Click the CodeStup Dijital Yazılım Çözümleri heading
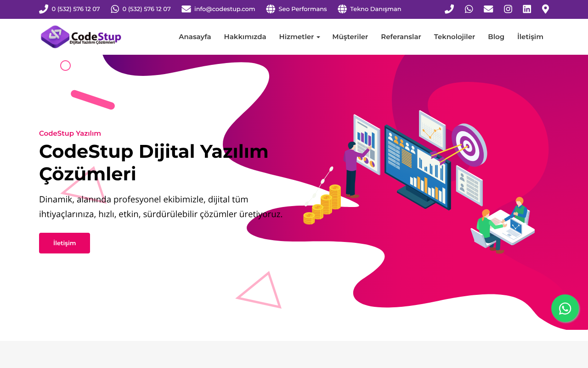This screenshot has width=588, height=368. 154,163
